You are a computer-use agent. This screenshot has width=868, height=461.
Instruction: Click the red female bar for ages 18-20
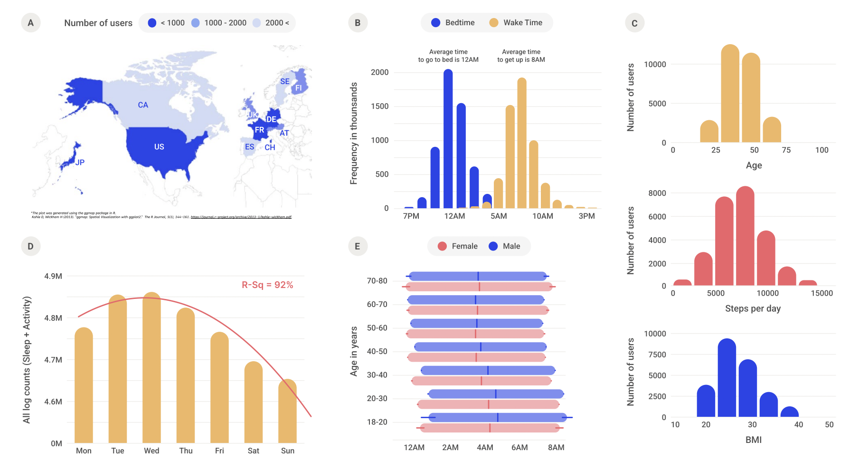tap(490, 428)
